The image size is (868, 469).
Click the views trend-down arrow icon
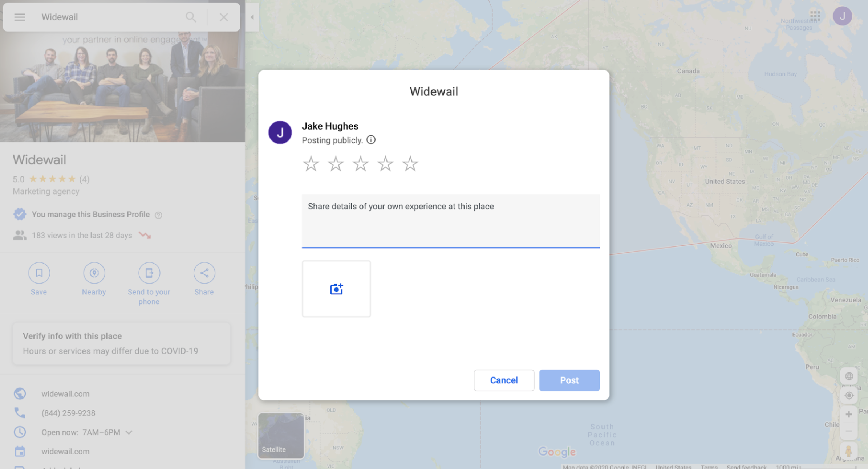[145, 235]
